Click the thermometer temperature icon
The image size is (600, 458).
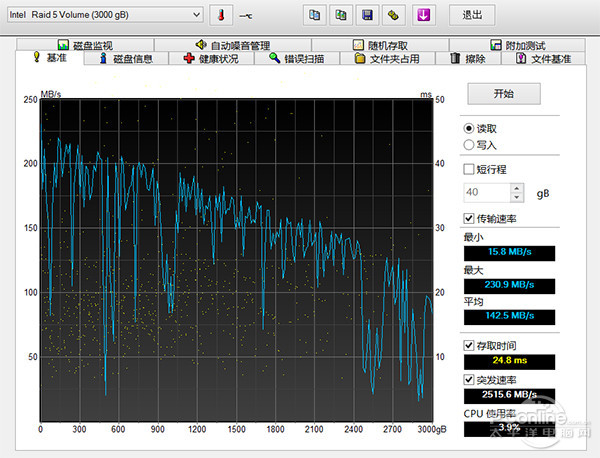220,15
